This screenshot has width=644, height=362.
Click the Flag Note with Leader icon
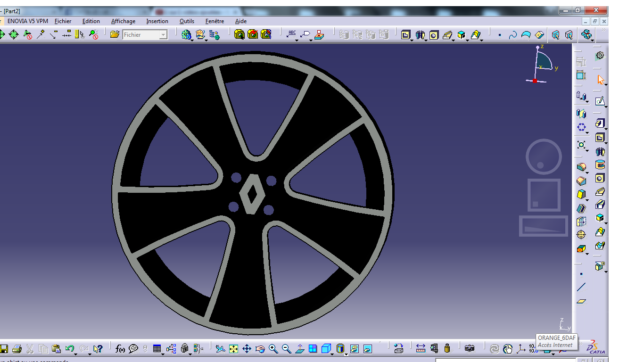[x=306, y=34]
